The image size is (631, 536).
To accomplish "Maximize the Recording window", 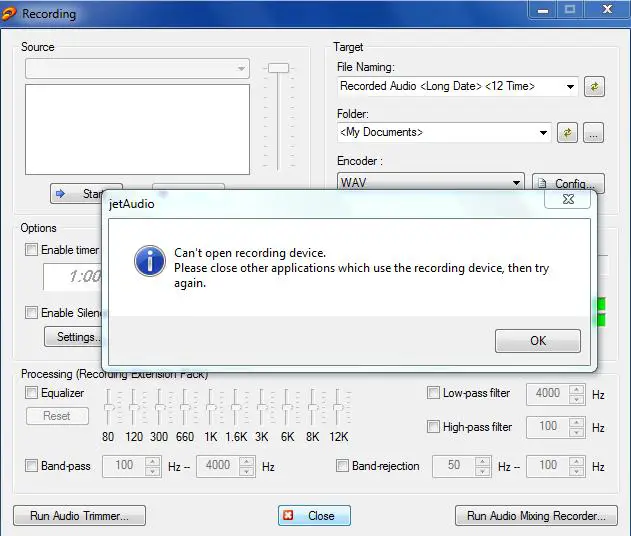I will 570,10.
